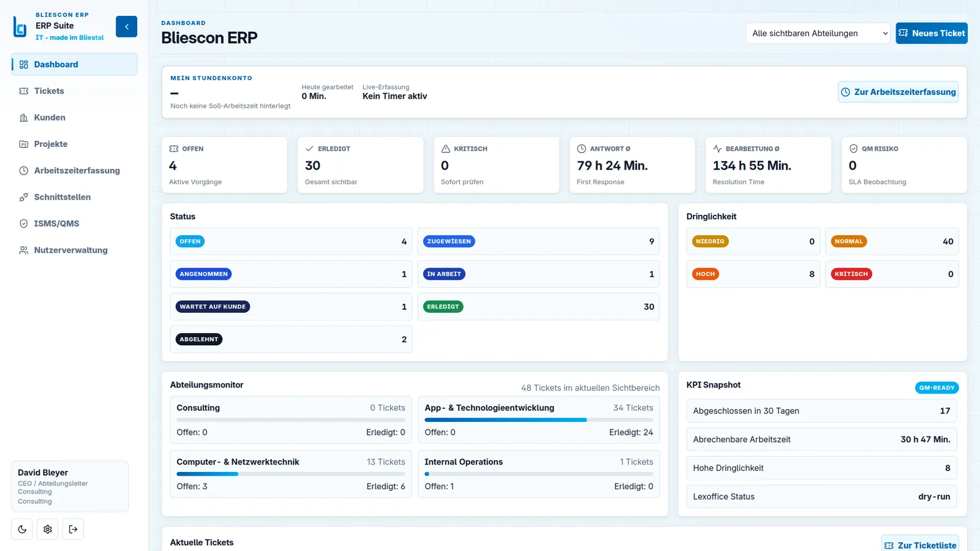This screenshot has width=980, height=551.
Task: Click Computer- & Netzwerktechnik progress bar
Action: point(291,474)
